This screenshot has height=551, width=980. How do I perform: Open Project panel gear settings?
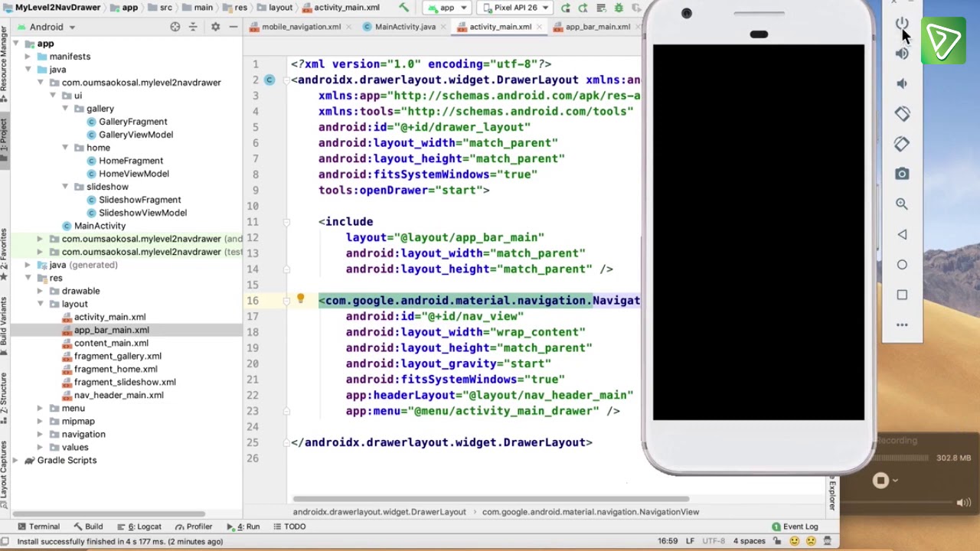(215, 27)
